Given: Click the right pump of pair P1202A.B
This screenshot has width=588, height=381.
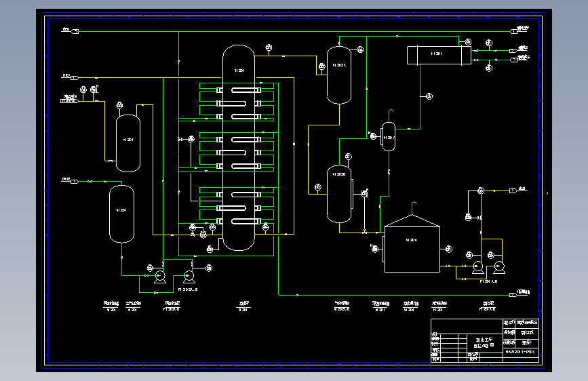Looking at the screenshot, I should tap(189, 277).
